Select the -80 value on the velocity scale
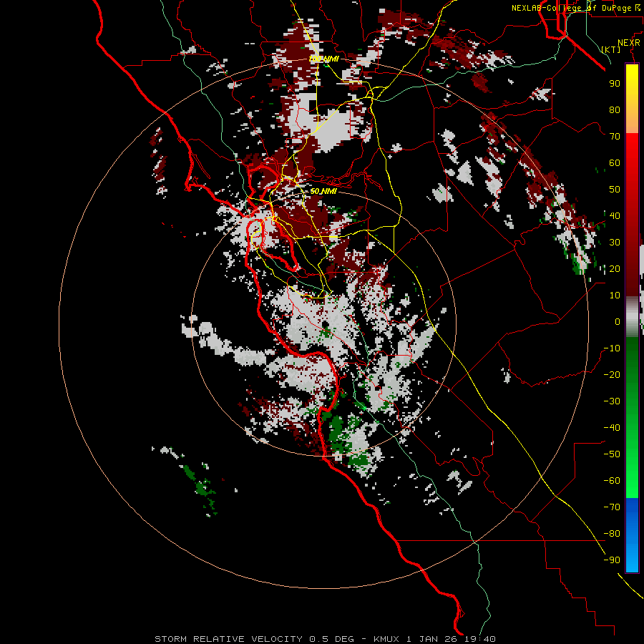Image resolution: width=644 pixels, height=644 pixels. click(x=612, y=534)
